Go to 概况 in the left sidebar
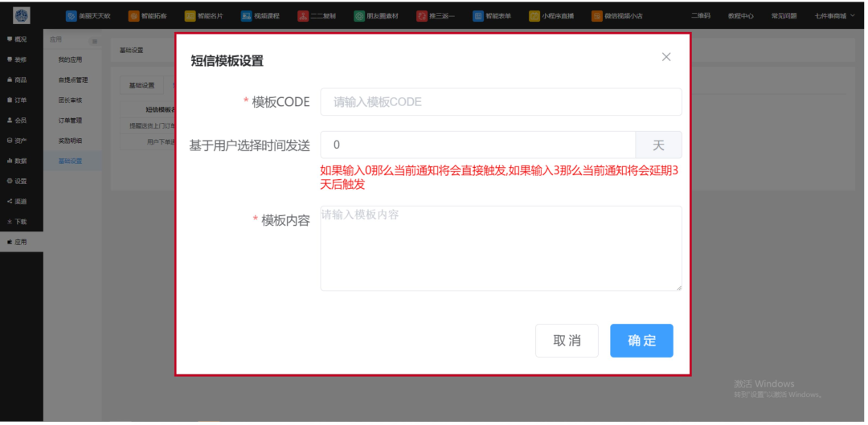The image size is (868, 425). coord(17,39)
